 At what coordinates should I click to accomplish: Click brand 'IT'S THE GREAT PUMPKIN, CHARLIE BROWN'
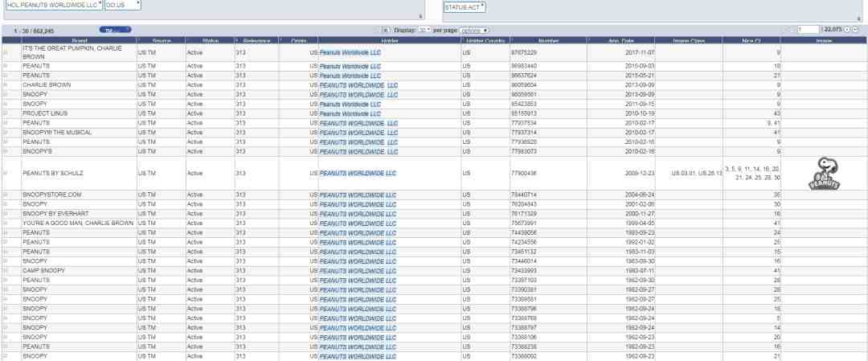(x=72, y=52)
